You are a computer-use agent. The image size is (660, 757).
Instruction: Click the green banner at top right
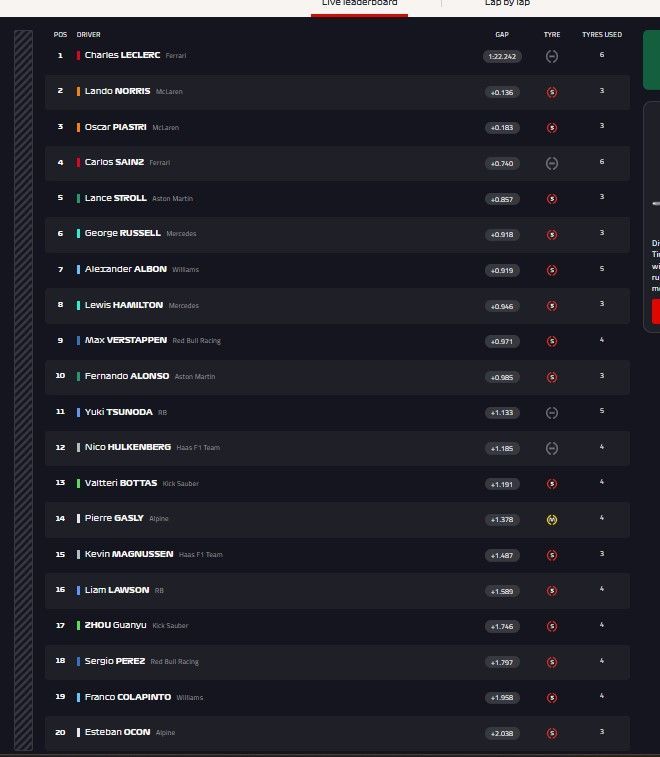click(x=651, y=60)
